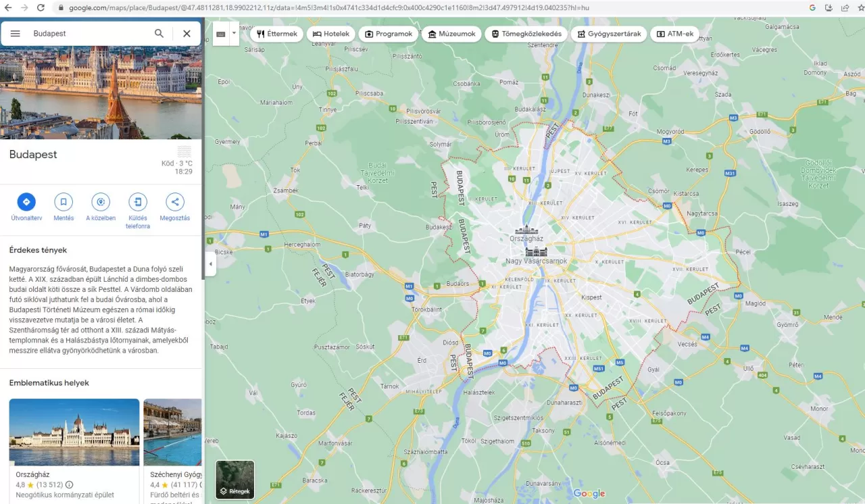
Task: Click the Megosztás share icon
Action: click(x=175, y=201)
